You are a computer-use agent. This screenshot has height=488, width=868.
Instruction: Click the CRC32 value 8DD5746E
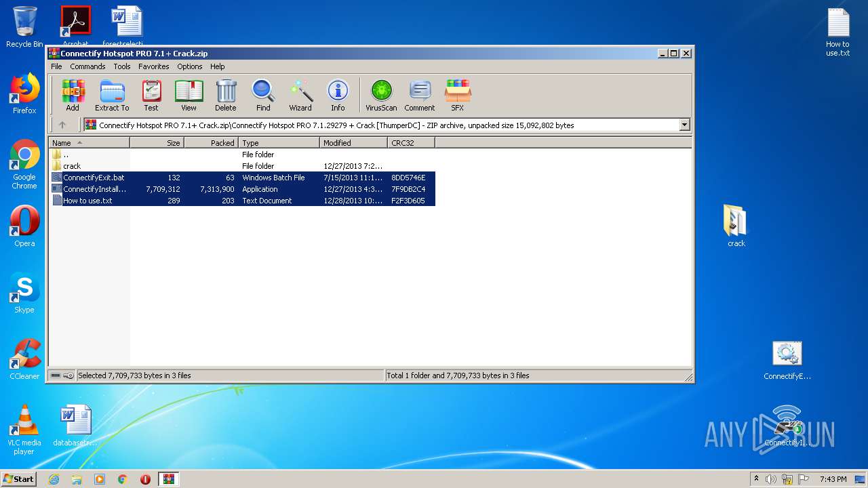408,178
